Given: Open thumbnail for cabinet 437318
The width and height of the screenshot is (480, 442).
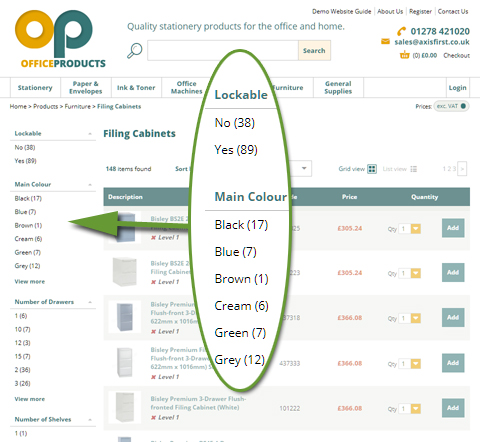Looking at the screenshot, I should tap(125, 317).
